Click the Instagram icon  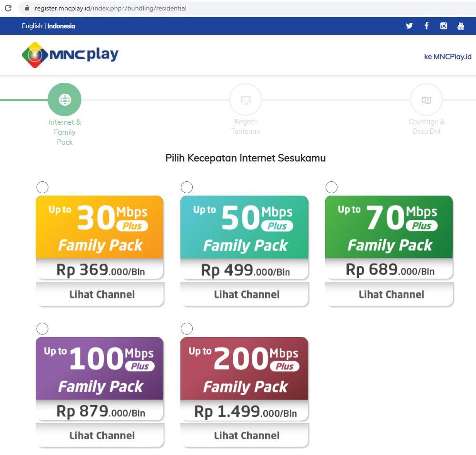443,26
